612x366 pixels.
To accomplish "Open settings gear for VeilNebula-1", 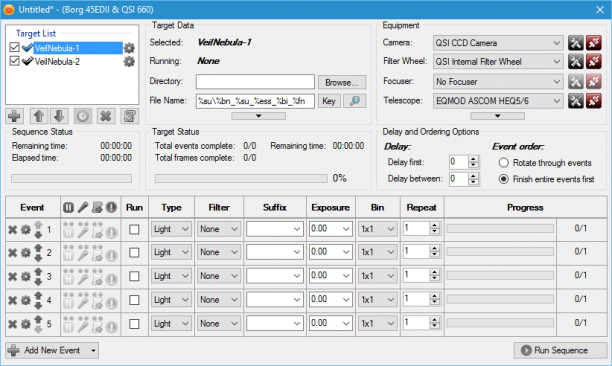I will tap(129, 48).
